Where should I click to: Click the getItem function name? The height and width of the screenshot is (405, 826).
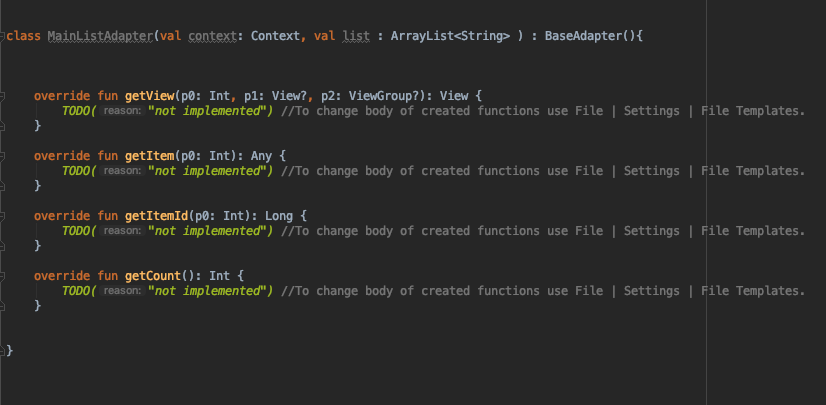point(150,156)
